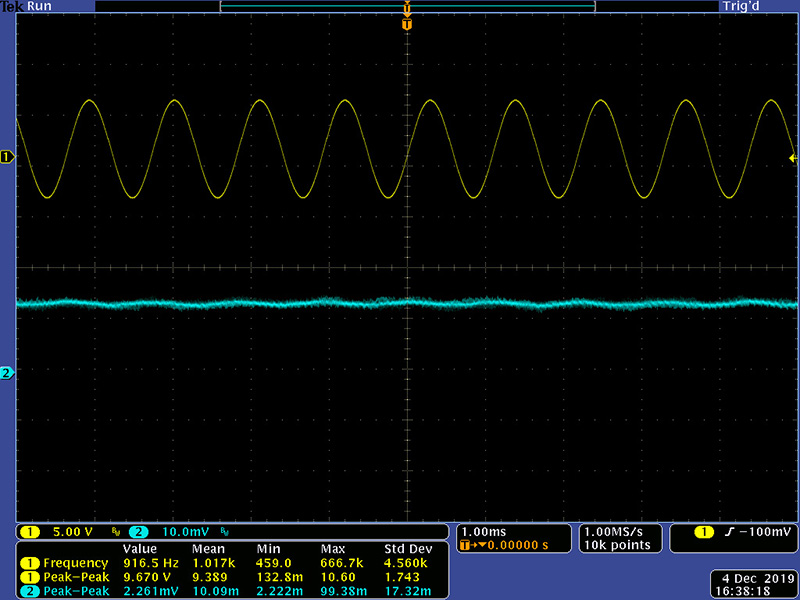This screenshot has width=800, height=600.
Task: Click the channel 2 ground marker on left edge
Action: pyautogui.click(x=7, y=373)
